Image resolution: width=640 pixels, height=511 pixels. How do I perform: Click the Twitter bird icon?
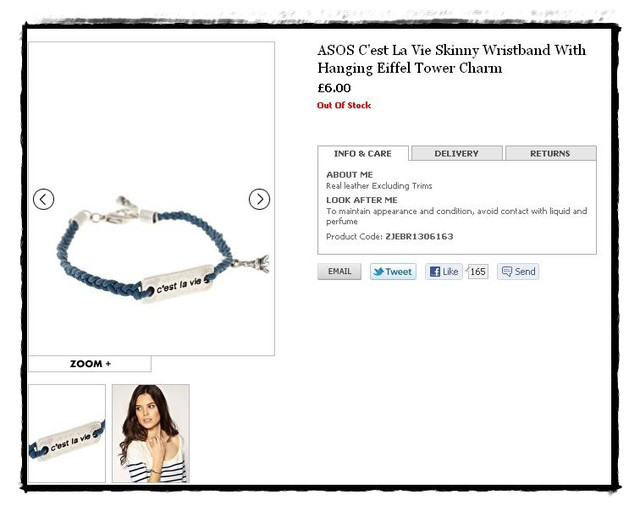click(x=378, y=272)
